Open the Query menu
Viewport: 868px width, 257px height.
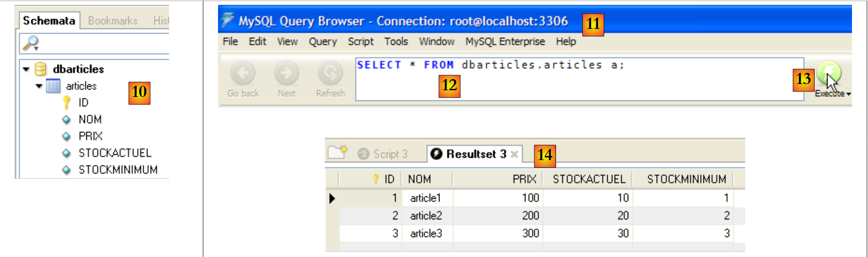tap(323, 41)
